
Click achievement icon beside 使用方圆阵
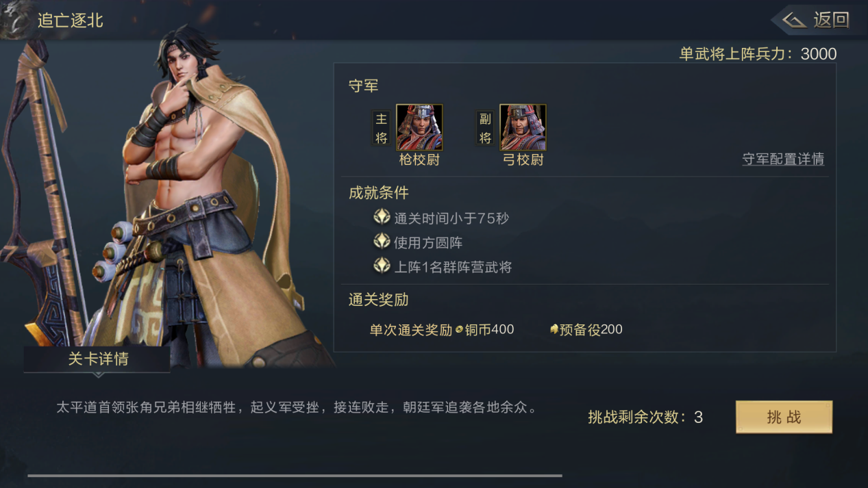pyautogui.click(x=382, y=242)
